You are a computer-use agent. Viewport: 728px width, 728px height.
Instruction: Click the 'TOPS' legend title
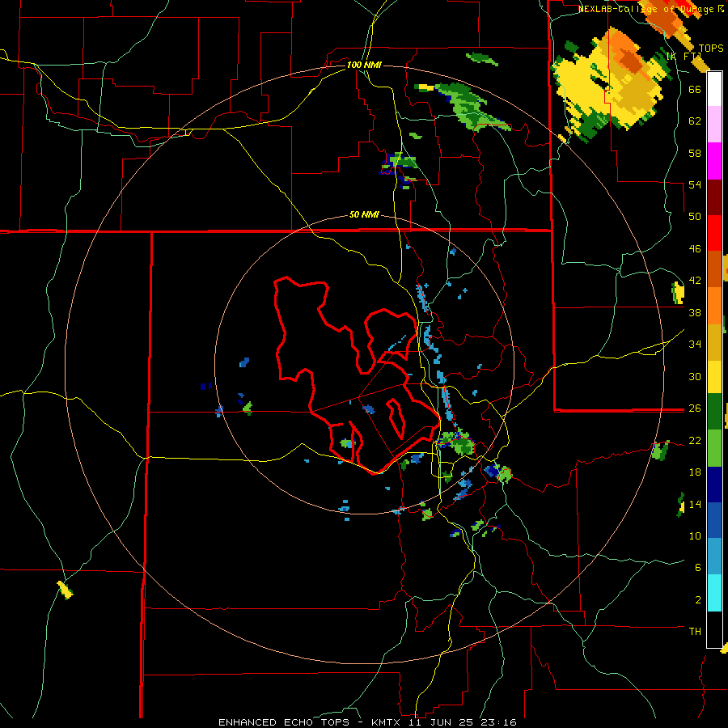tap(711, 49)
